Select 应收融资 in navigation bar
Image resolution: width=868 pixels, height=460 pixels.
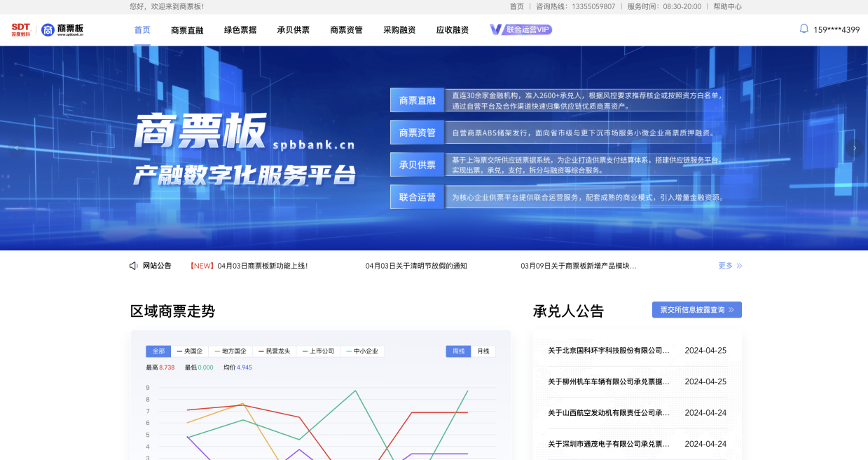pos(452,30)
